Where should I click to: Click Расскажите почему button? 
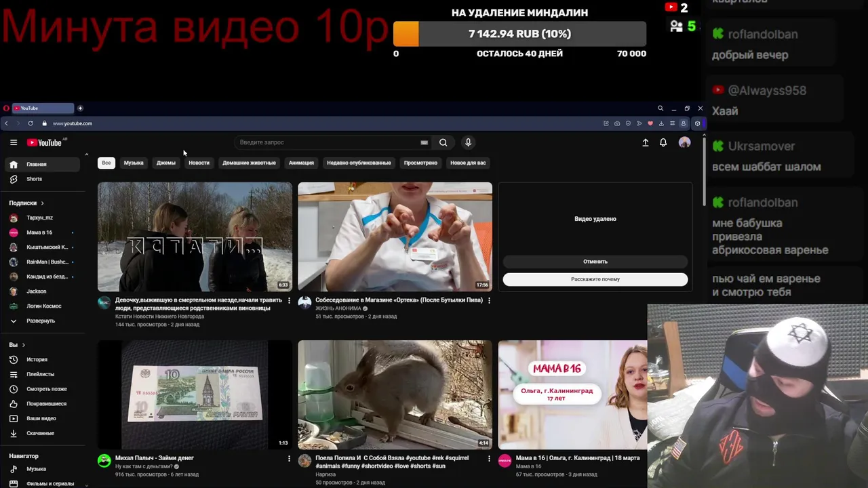[595, 279]
